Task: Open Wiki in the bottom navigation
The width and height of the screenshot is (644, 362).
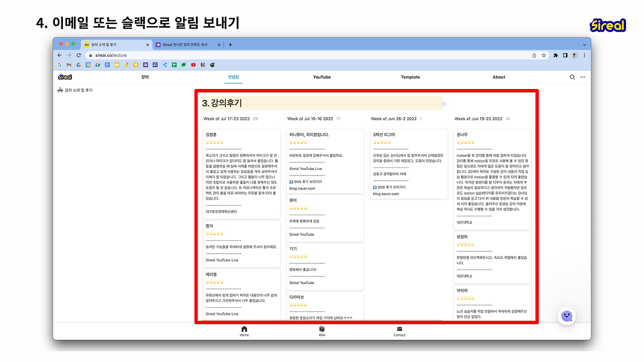Action: pyautogui.click(x=322, y=331)
